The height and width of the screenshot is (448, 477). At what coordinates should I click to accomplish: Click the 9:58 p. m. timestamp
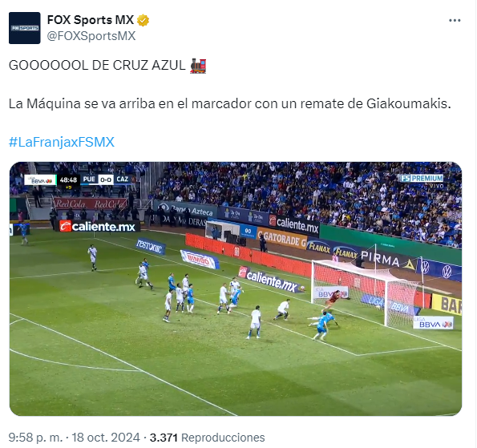[35, 438]
